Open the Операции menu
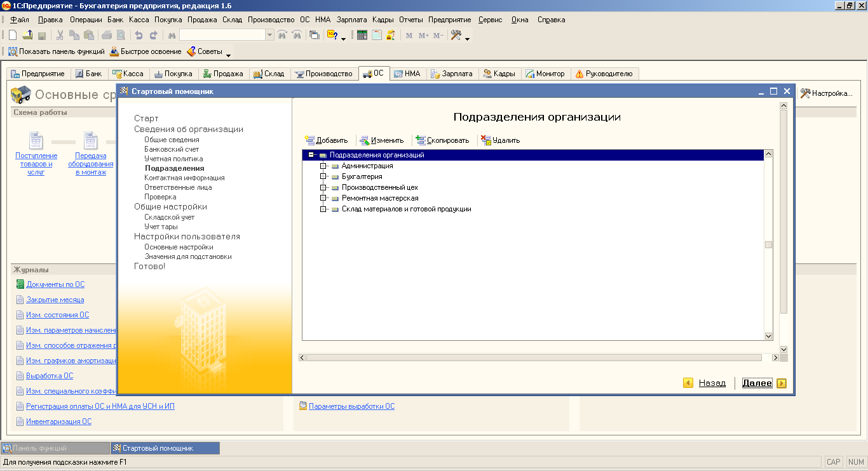This screenshot has height=471, width=868. tap(86, 20)
